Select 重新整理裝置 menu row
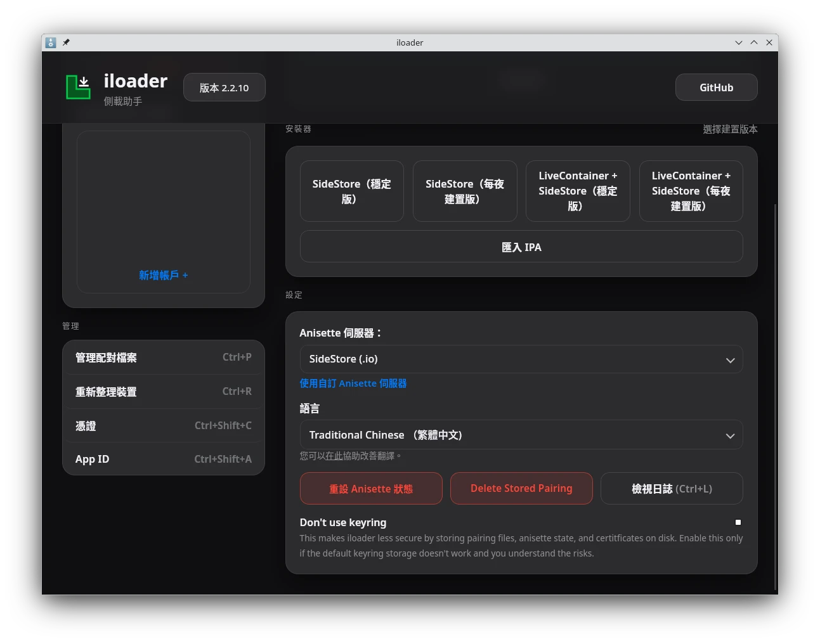820x644 pixels. coord(164,392)
